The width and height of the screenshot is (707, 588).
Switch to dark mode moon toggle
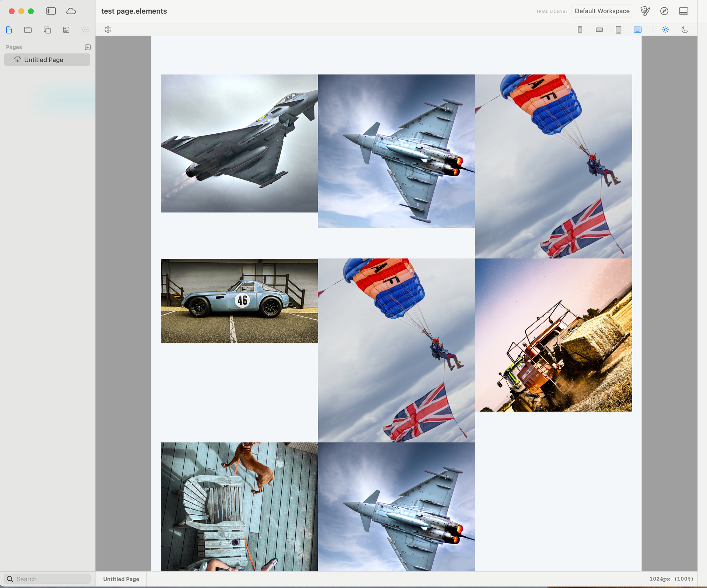(685, 30)
